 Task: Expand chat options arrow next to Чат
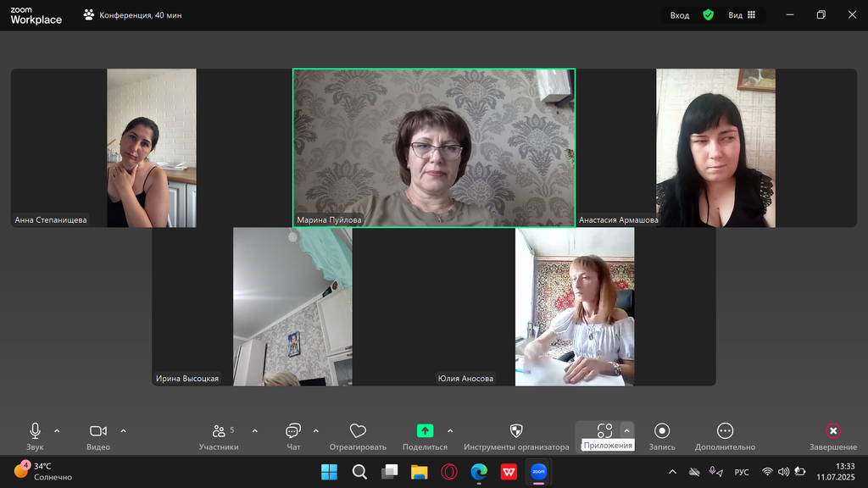(x=316, y=430)
